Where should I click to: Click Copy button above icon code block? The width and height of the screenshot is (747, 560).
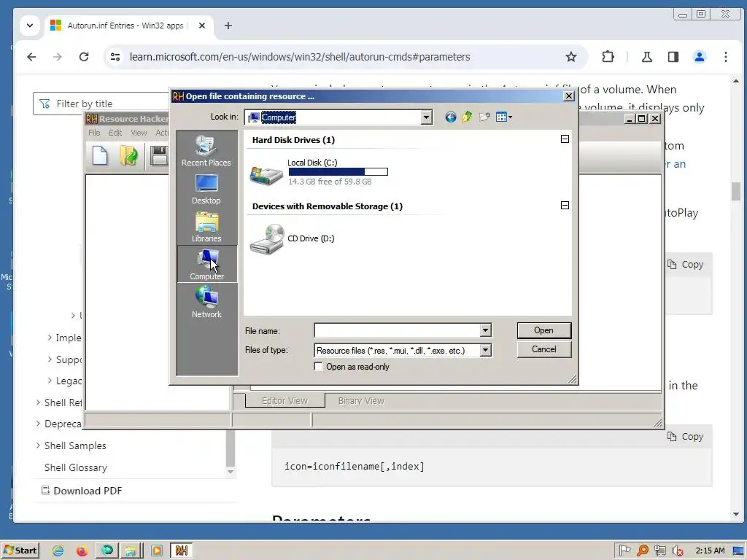pyautogui.click(x=685, y=437)
